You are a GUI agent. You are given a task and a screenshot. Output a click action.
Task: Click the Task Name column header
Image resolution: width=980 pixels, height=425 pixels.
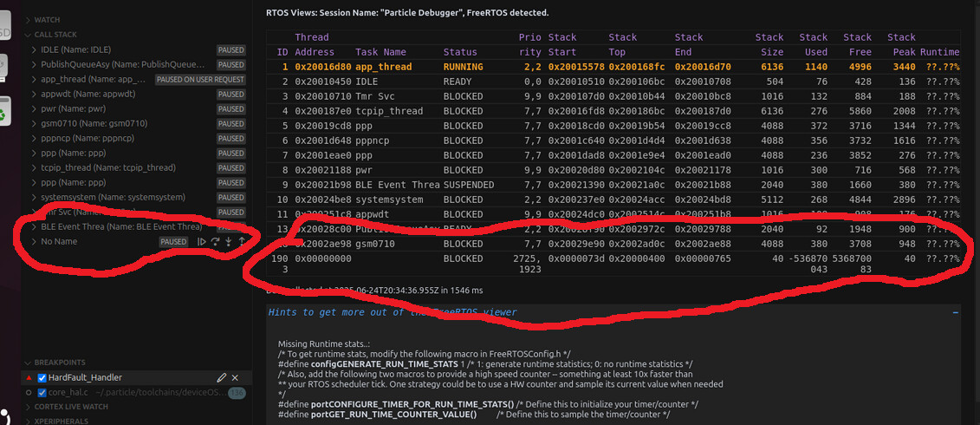(380, 52)
